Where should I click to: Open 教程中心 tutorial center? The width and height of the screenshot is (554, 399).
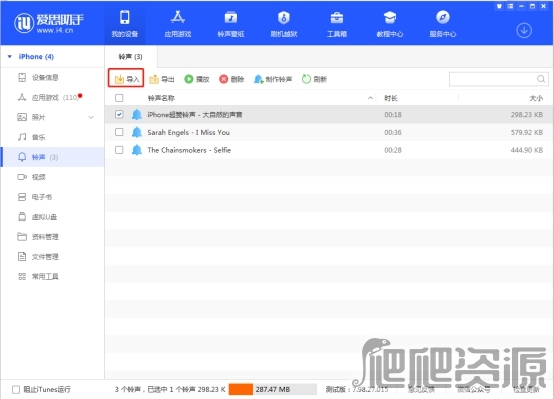pos(390,23)
